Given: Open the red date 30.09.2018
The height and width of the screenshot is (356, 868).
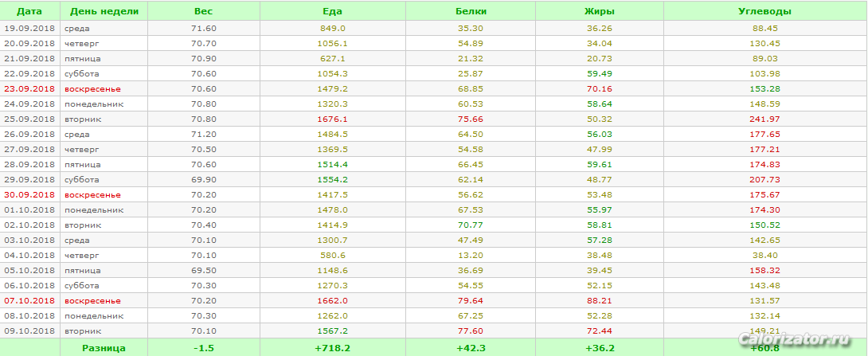Looking at the screenshot, I should (29, 194).
